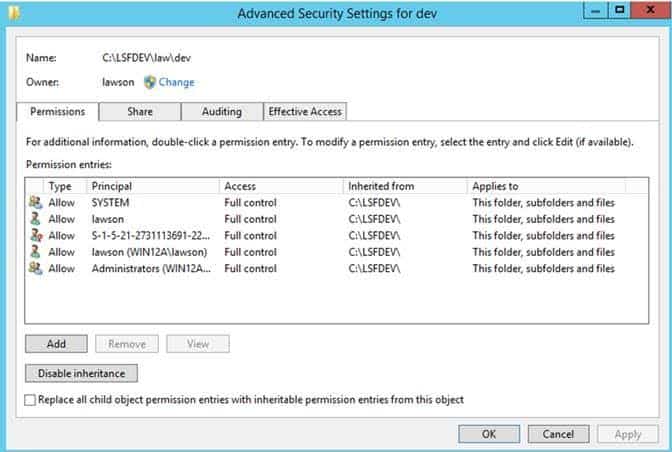Click the Cancel button
672x452 pixels.
pyautogui.click(x=558, y=434)
